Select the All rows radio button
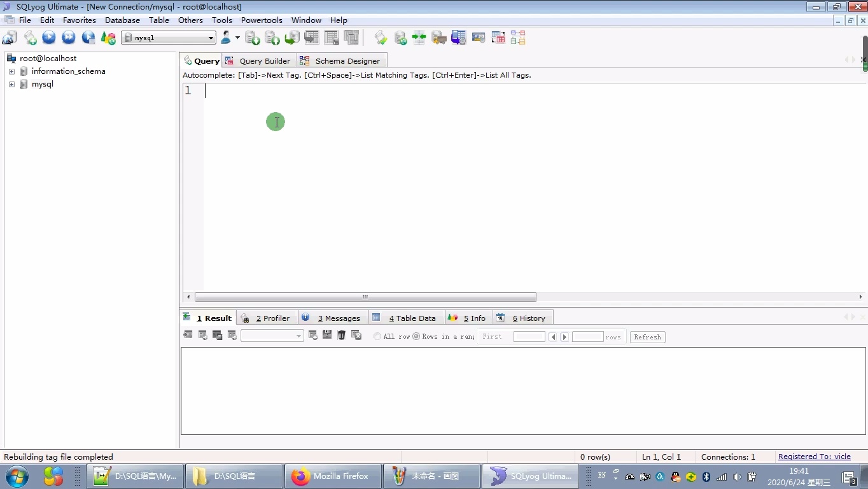The image size is (868, 489). click(377, 336)
